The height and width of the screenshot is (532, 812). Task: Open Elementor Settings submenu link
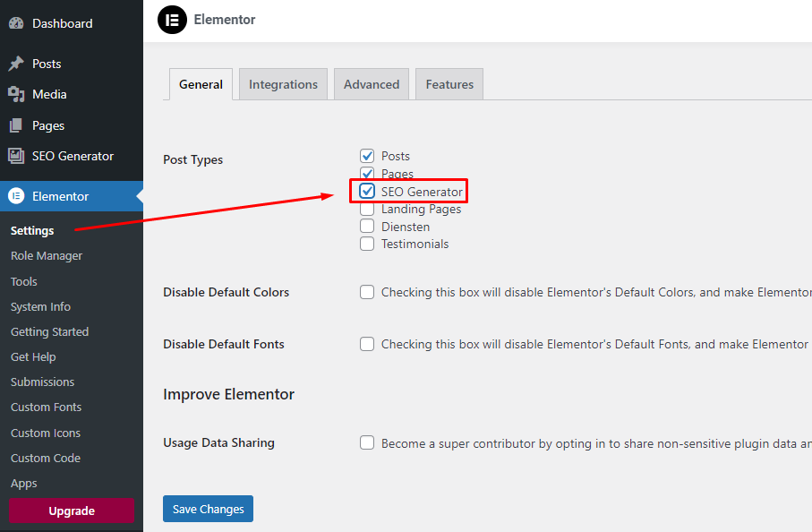32,230
